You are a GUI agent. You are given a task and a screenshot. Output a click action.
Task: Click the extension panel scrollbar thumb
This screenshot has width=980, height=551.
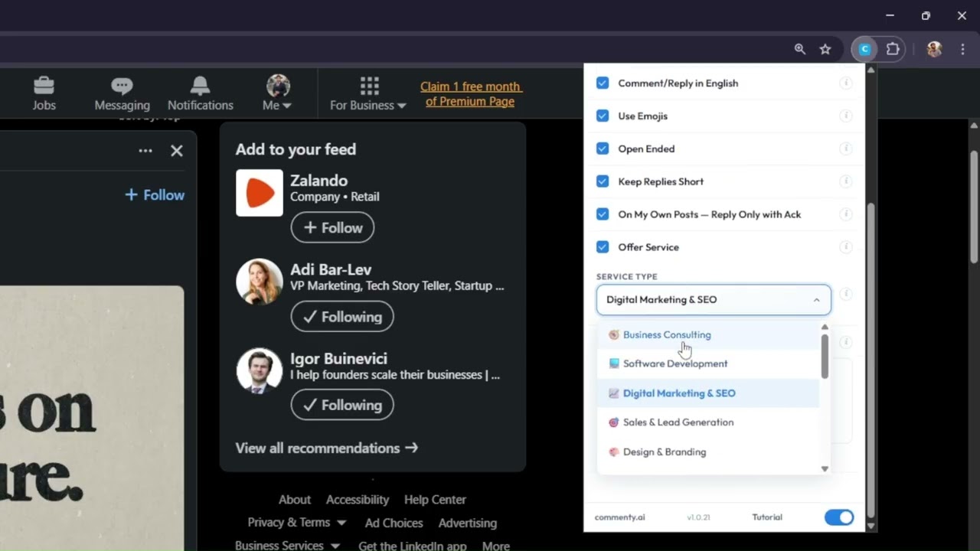click(871, 362)
